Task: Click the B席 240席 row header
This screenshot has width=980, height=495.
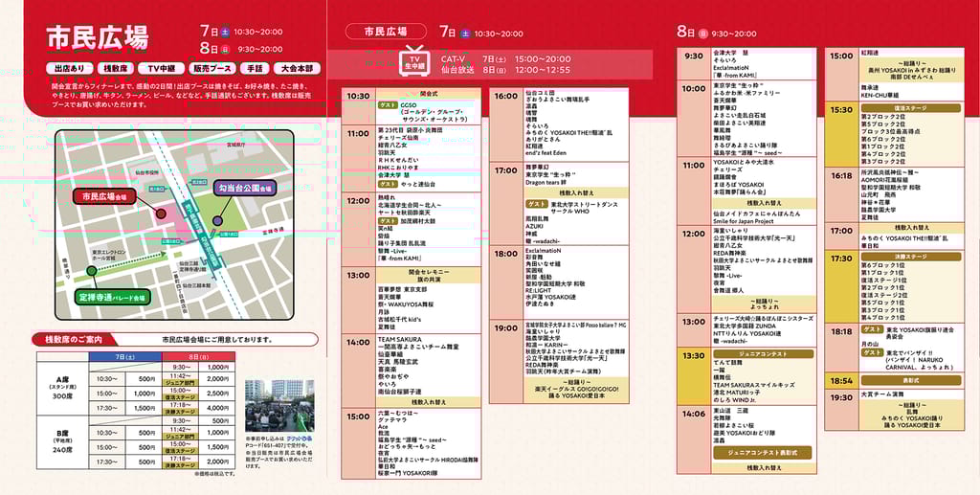Action: coord(62,442)
